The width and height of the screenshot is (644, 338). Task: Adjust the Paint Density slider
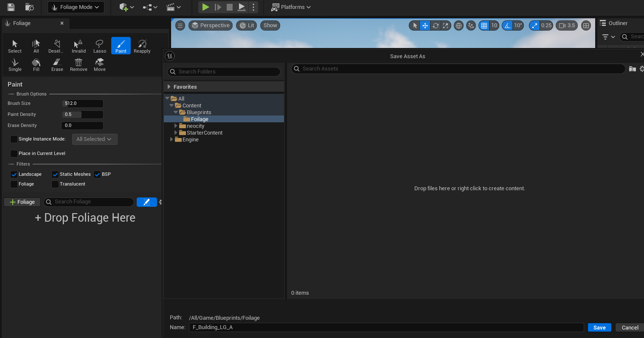coord(82,115)
